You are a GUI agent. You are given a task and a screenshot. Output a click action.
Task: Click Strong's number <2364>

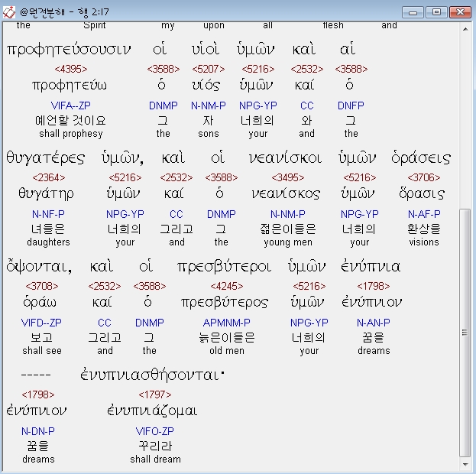49,177
